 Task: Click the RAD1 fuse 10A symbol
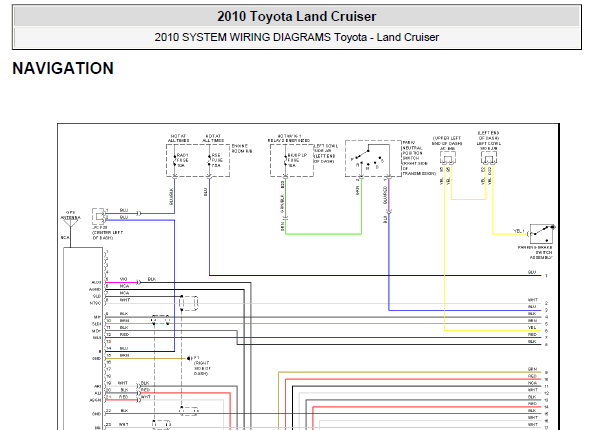click(x=174, y=160)
